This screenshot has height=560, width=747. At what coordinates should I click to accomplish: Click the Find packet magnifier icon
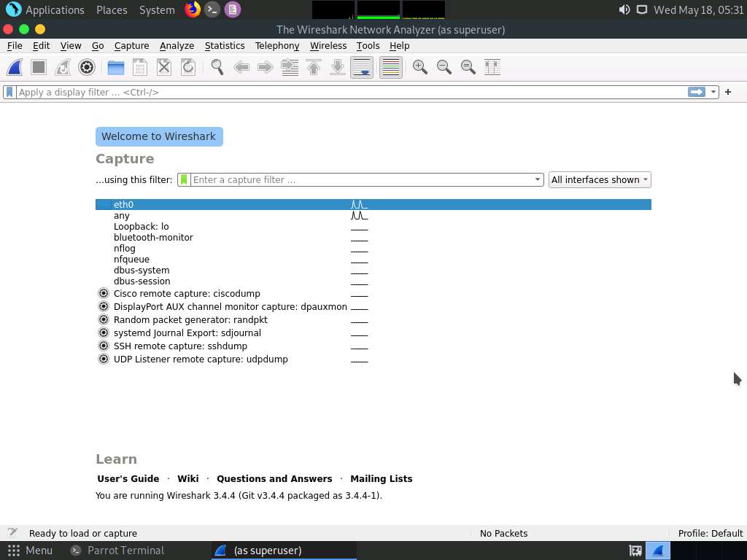(217, 67)
